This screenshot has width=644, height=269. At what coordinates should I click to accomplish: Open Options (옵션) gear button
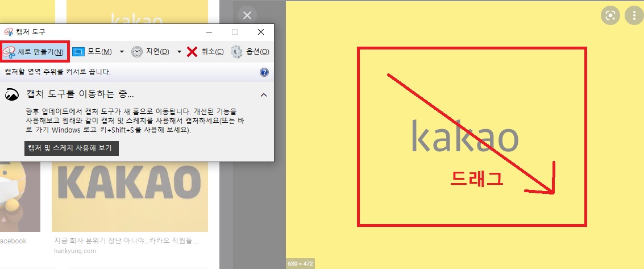click(250, 52)
